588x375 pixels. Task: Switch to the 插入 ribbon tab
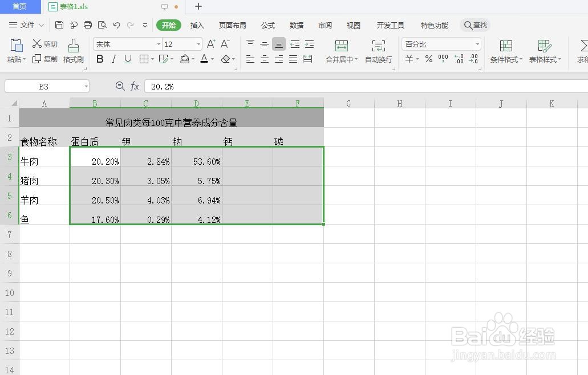197,25
